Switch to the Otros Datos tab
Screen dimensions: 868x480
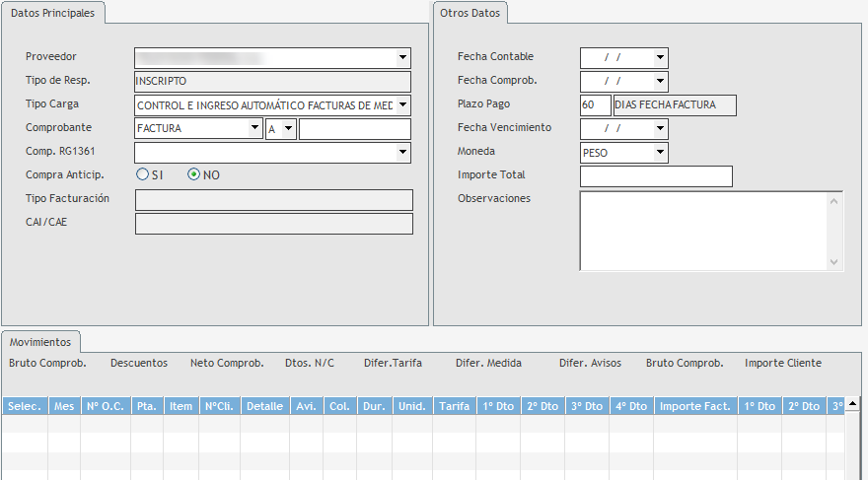click(469, 13)
